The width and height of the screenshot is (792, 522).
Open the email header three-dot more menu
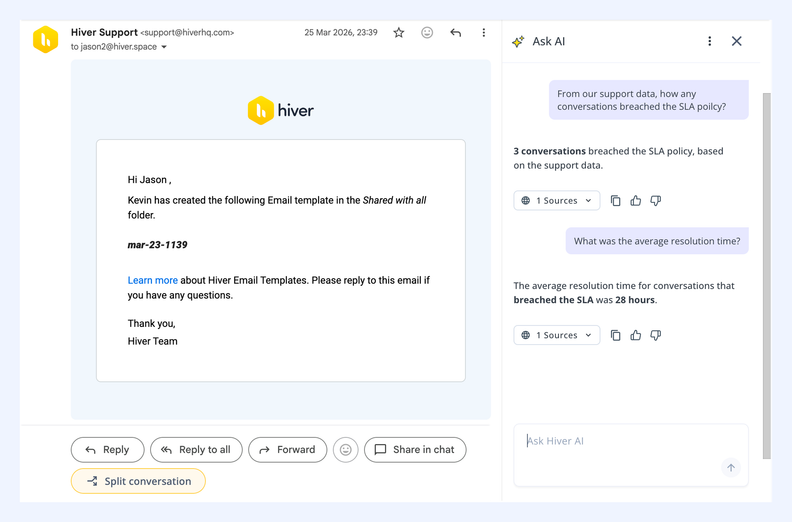point(483,33)
